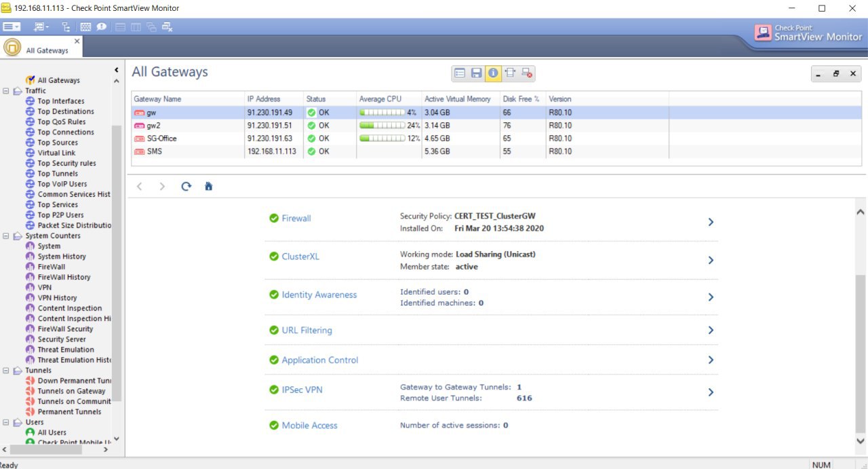Image resolution: width=868 pixels, height=469 pixels.
Task: Open the ClusterXL details link
Action: pos(300,257)
